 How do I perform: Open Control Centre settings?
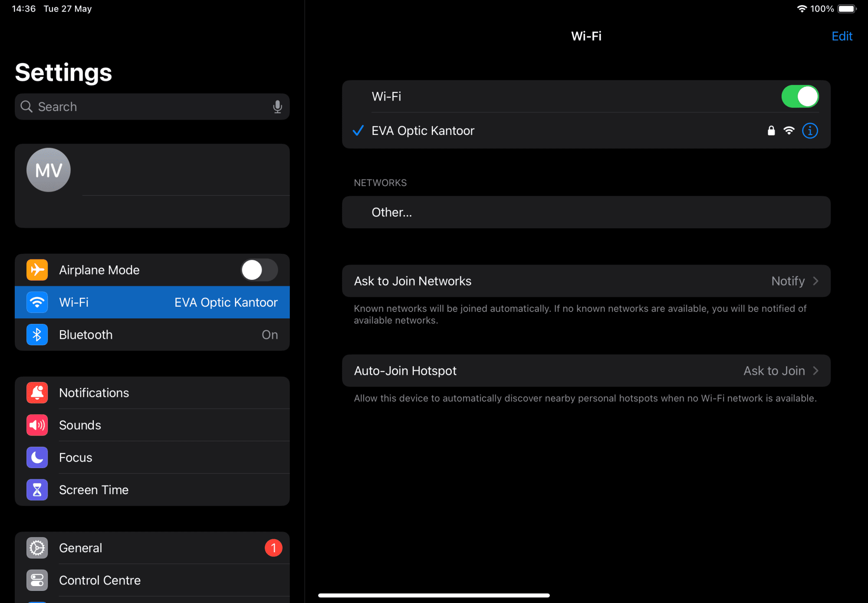[x=100, y=580]
